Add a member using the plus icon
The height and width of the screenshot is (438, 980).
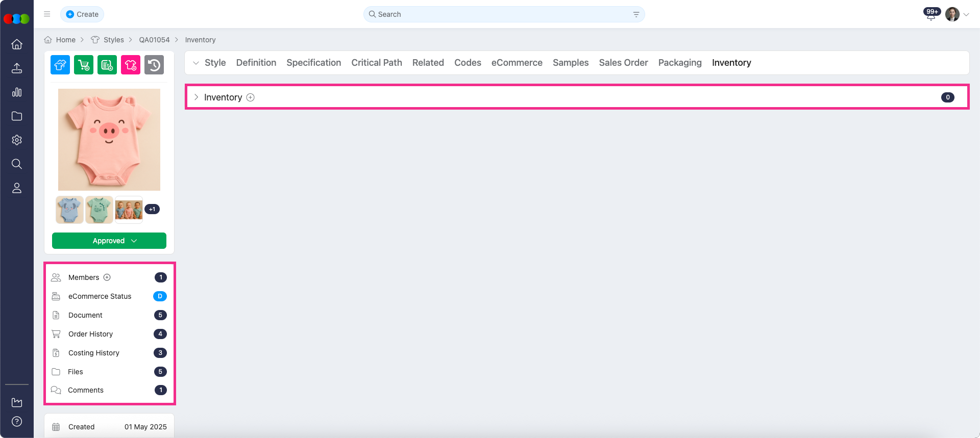coord(107,277)
